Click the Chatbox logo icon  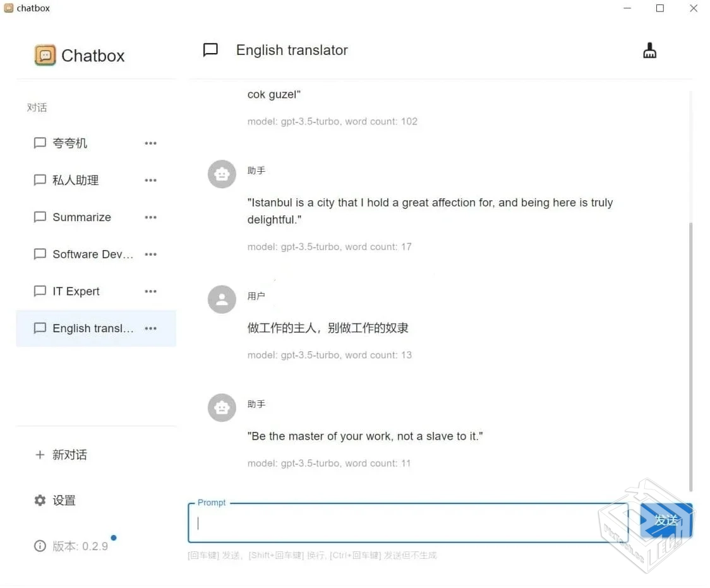tap(45, 55)
